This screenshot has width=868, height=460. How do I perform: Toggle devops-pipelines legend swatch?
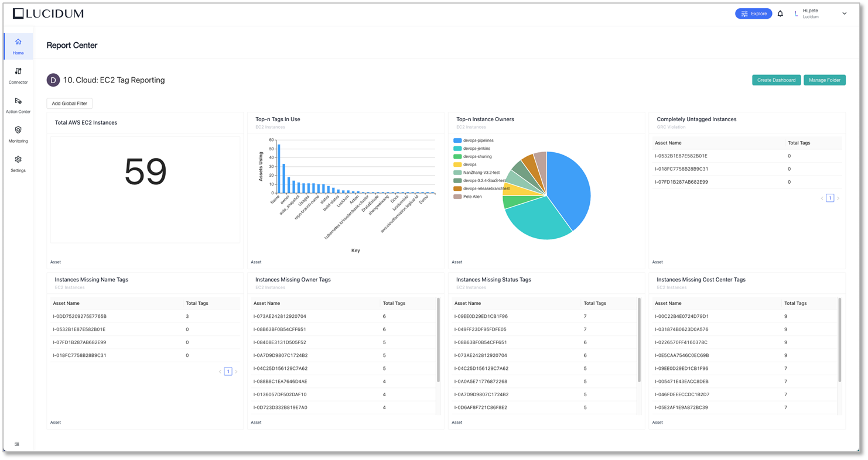point(457,140)
